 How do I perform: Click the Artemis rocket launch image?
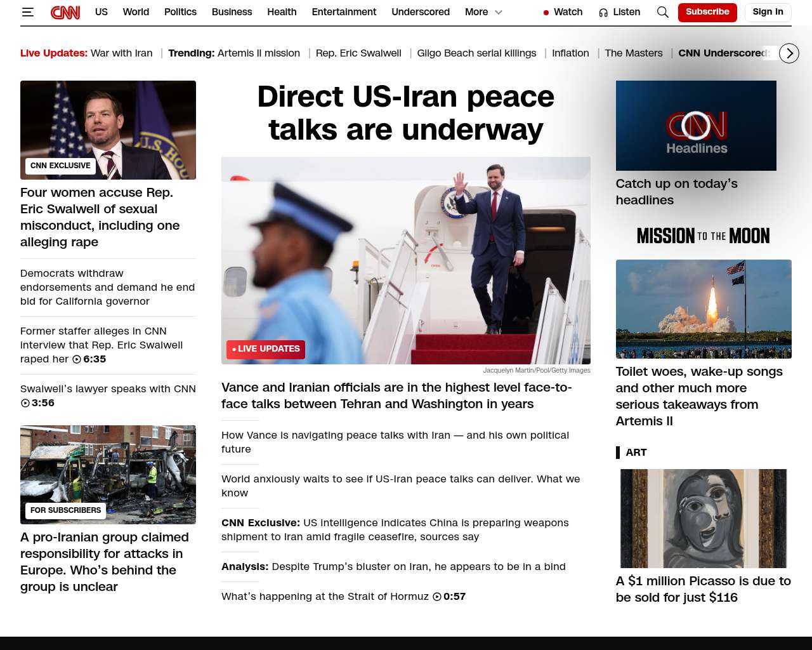704,309
